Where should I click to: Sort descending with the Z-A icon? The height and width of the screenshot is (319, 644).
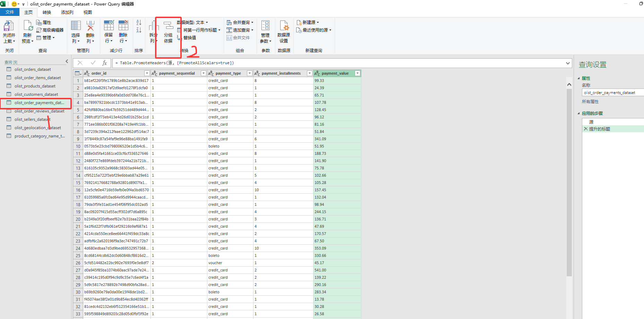click(139, 30)
